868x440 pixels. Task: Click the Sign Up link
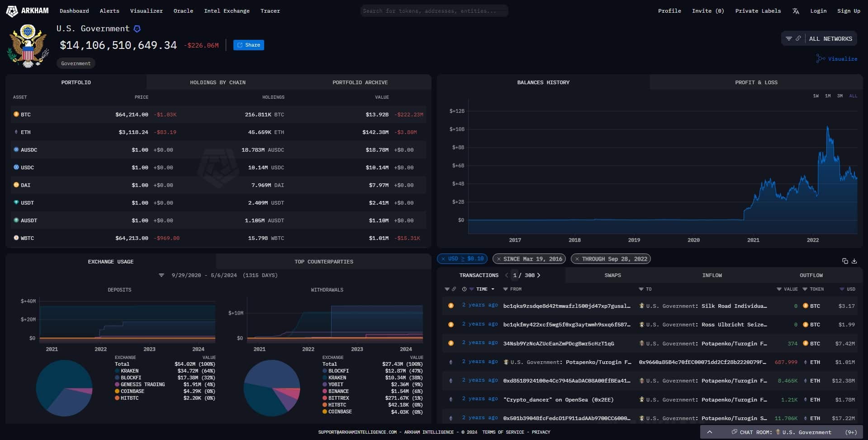coord(849,11)
